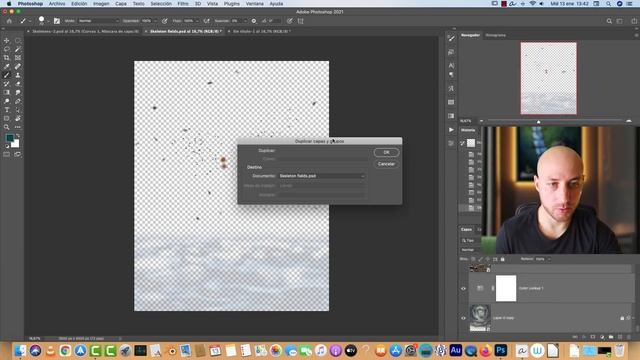Image resolution: width=640 pixels, height=360 pixels.
Task: Select the Gradient tool
Action: tap(7, 93)
